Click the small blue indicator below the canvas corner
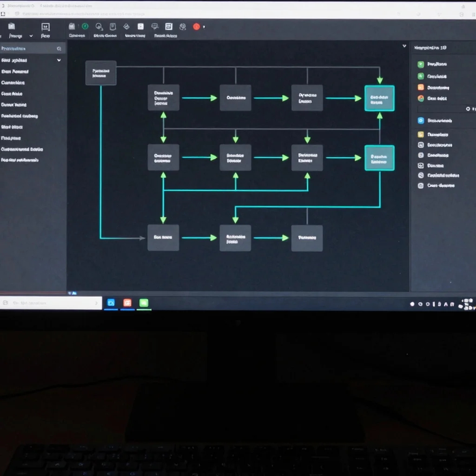The image size is (476, 476). tap(72, 293)
